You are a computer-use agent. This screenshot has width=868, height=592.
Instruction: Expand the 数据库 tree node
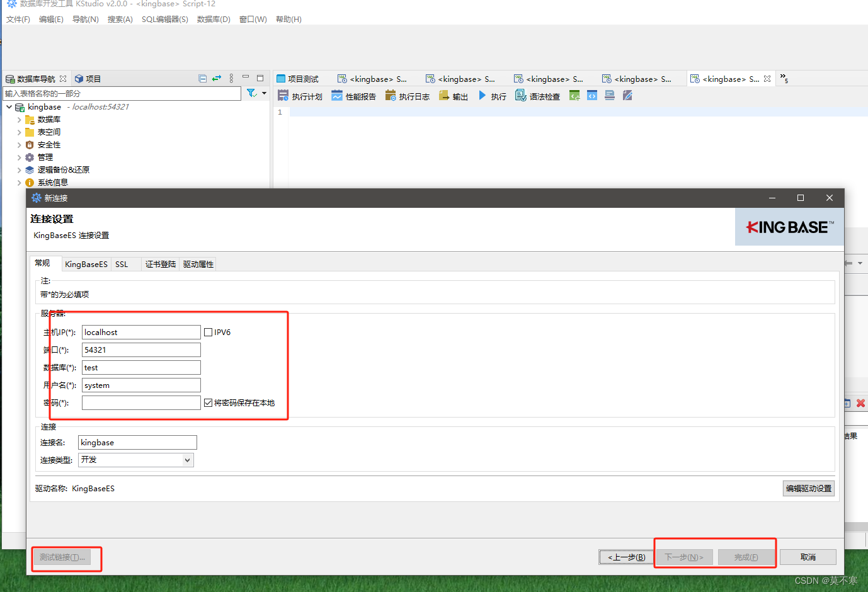(x=19, y=120)
